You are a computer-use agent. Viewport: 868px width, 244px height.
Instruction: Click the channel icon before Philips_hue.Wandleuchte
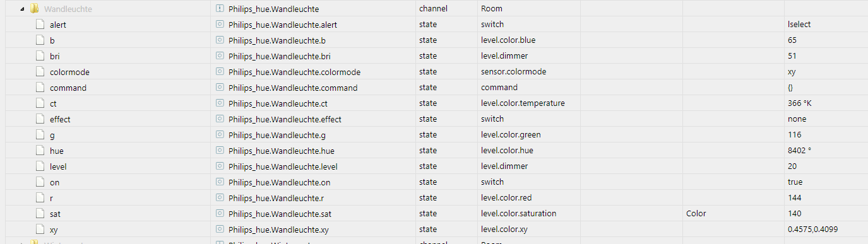tap(220, 9)
